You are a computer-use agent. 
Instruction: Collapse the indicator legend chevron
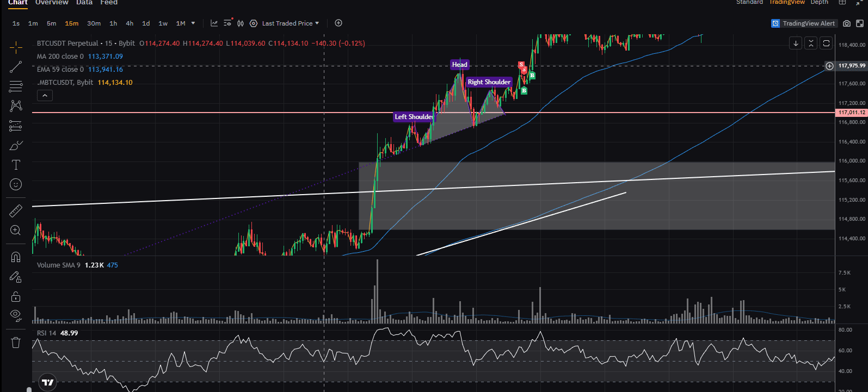pyautogui.click(x=45, y=96)
